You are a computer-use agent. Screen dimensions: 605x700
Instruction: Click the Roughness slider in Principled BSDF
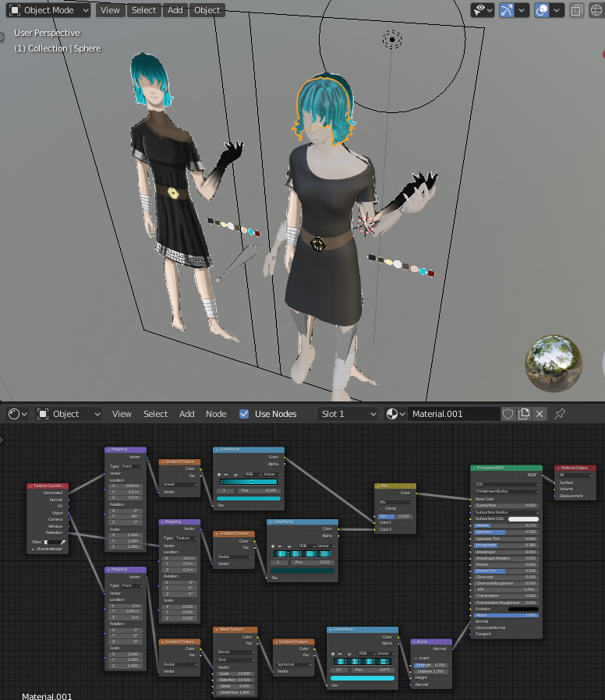(506, 545)
